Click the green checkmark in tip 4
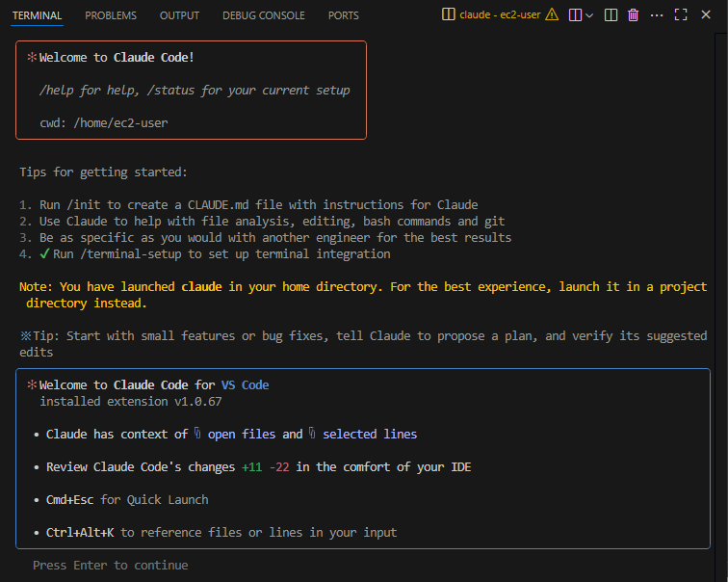Screen dimensions: 728x582 pos(44,253)
